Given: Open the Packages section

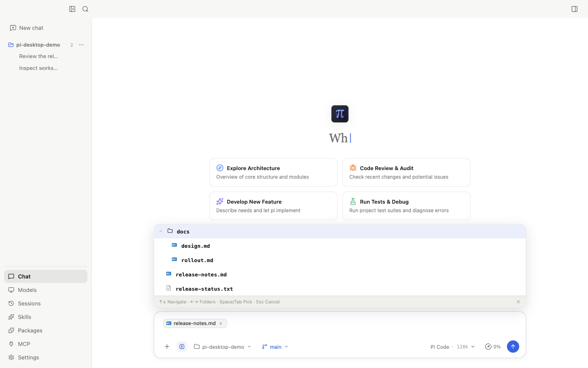Looking at the screenshot, I should (x=46, y=330).
